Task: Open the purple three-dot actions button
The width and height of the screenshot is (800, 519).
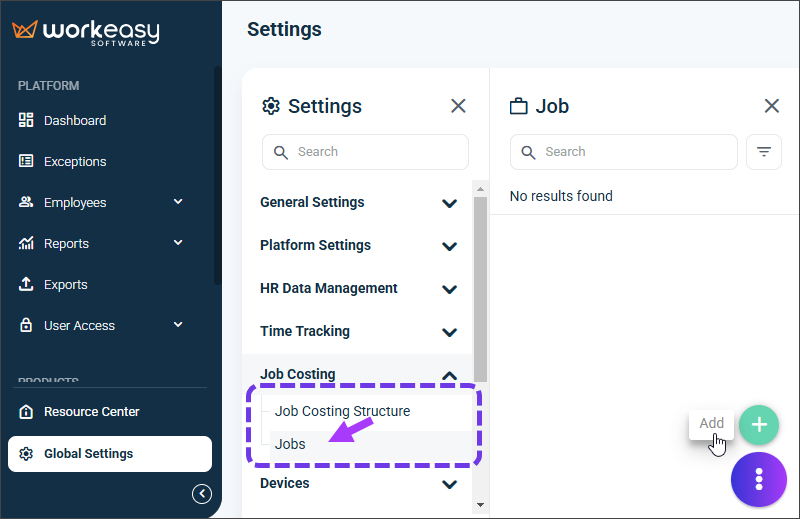Action: (759, 479)
